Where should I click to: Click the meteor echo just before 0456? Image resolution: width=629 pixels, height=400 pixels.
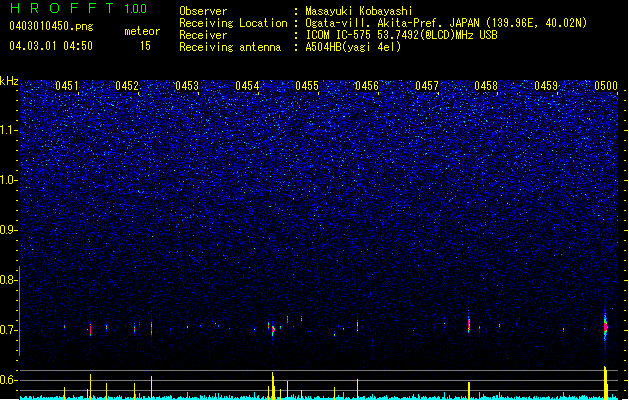pyautogui.click(x=357, y=325)
